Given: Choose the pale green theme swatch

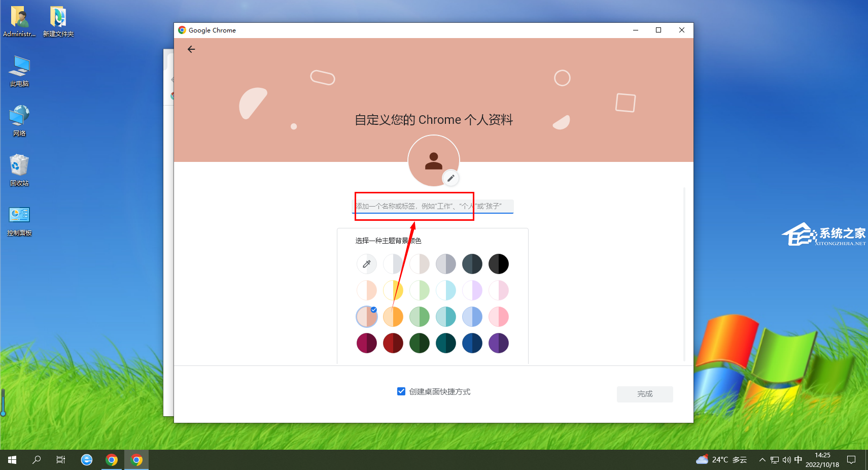Looking at the screenshot, I should click(x=420, y=290).
